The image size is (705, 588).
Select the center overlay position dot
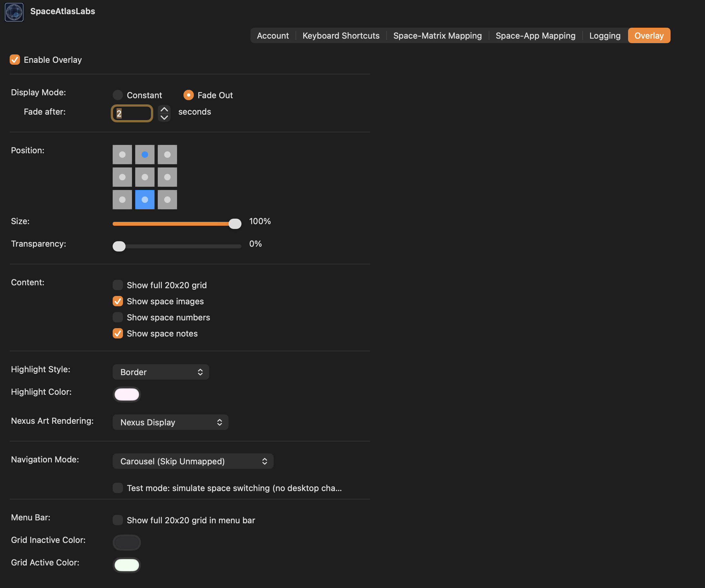tap(145, 177)
